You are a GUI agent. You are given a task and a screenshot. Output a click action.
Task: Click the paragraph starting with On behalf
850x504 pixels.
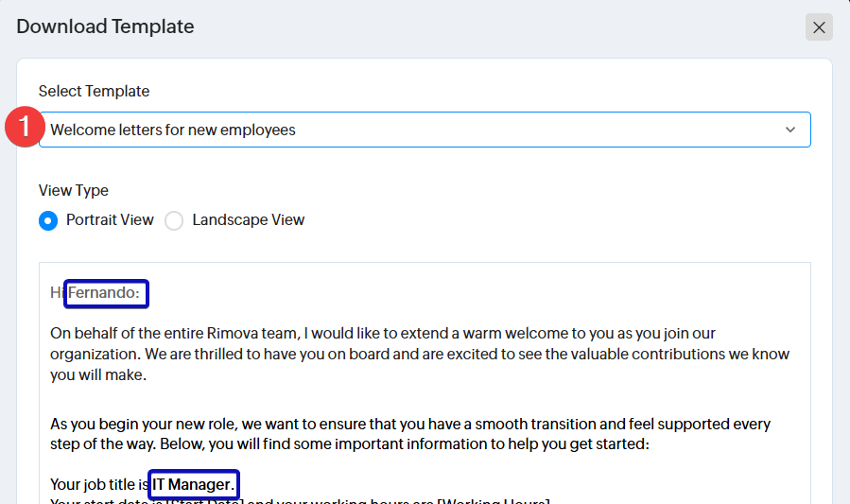419,354
